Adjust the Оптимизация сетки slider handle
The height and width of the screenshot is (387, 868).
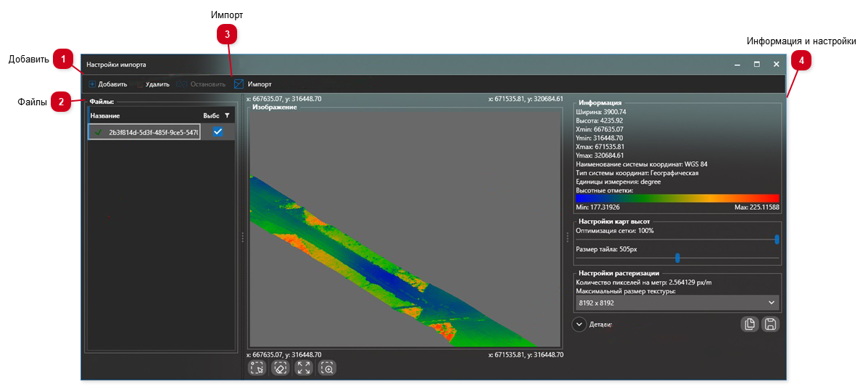click(777, 239)
